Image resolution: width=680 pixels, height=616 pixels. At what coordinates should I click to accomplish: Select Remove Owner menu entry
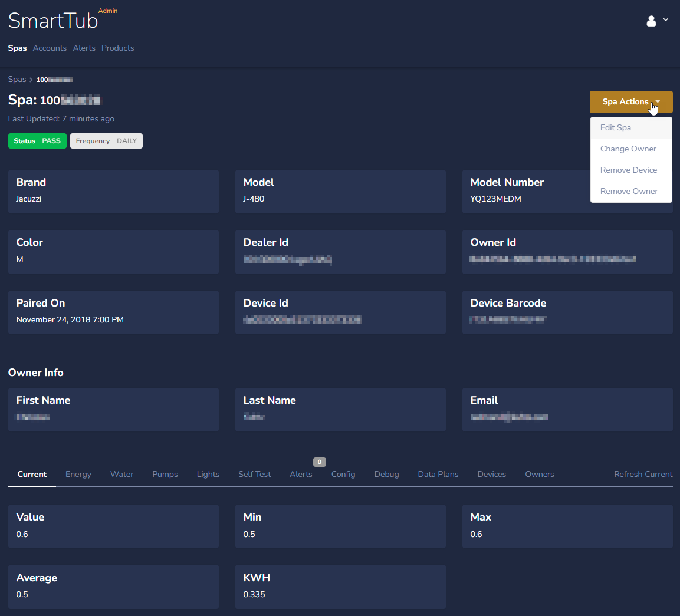pyautogui.click(x=631, y=191)
